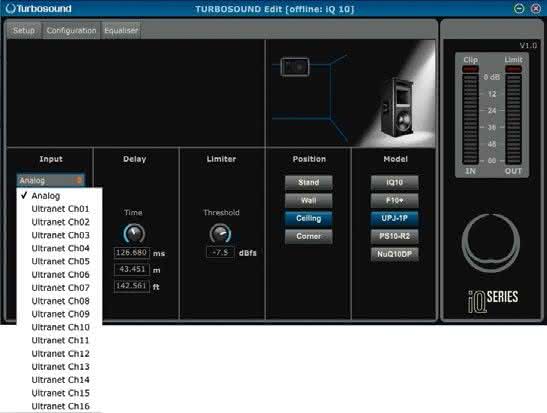Choose Ultranet Ch06 input
Screen dimensions: 547x413
(59, 275)
